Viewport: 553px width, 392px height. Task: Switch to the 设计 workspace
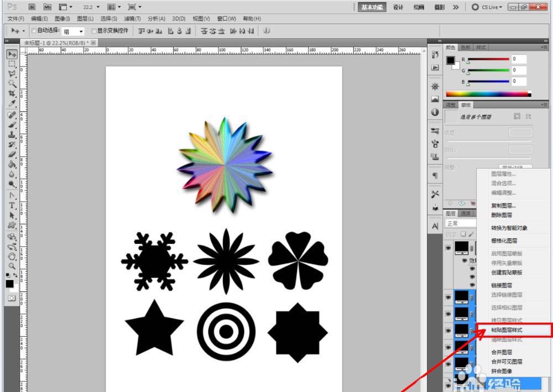tap(398, 7)
